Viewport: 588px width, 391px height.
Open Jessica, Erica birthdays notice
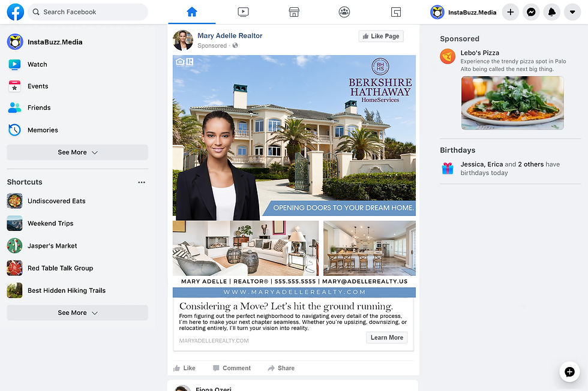[x=510, y=169]
